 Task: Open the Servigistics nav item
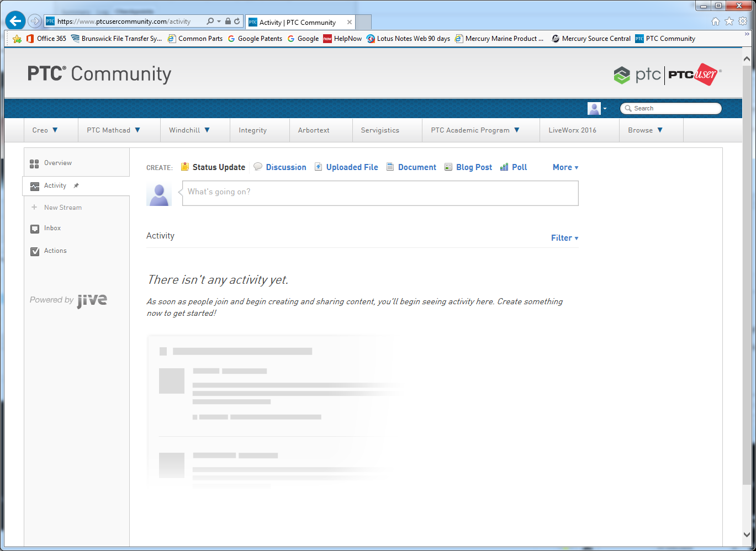(x=380, y=130)
